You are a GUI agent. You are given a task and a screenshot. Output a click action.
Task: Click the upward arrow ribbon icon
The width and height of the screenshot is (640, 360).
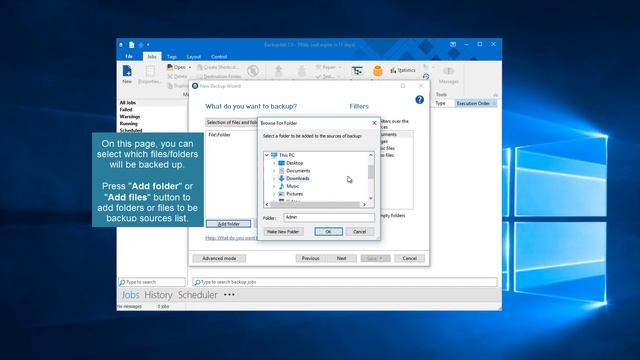(278, 71)
